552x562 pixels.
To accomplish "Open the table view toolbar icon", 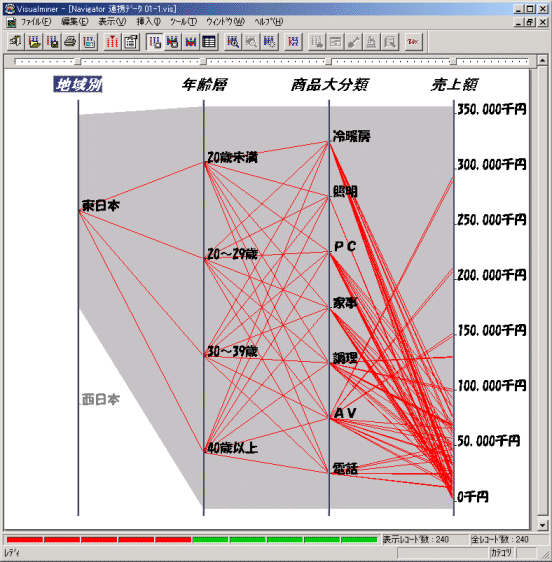I will tap(209, 42).
